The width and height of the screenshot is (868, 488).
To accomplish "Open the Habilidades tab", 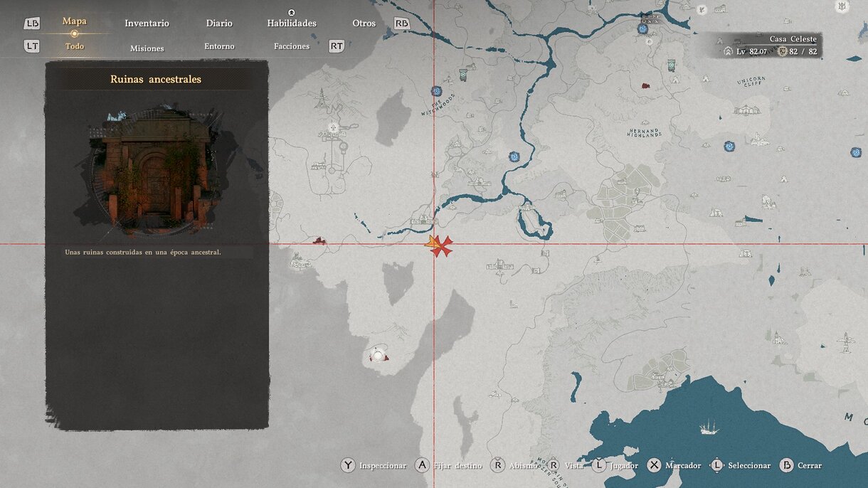I will pos(292,23).
